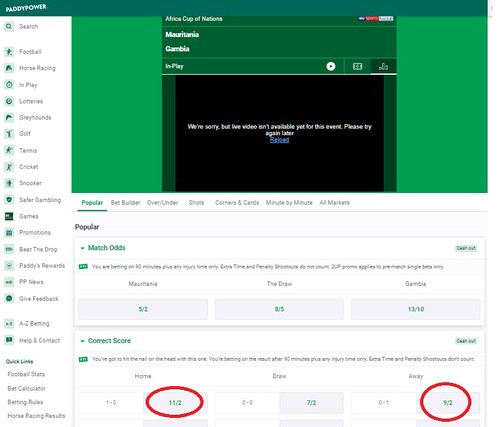Click the Beat The Drop icon
This screenshot has height=427, width=500.
tap(9, 249)
